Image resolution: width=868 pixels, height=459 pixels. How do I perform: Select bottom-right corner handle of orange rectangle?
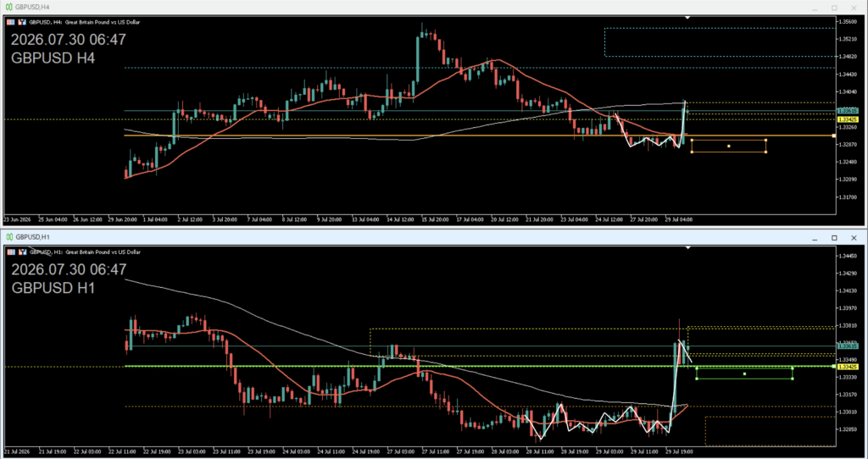coord(766,152)
